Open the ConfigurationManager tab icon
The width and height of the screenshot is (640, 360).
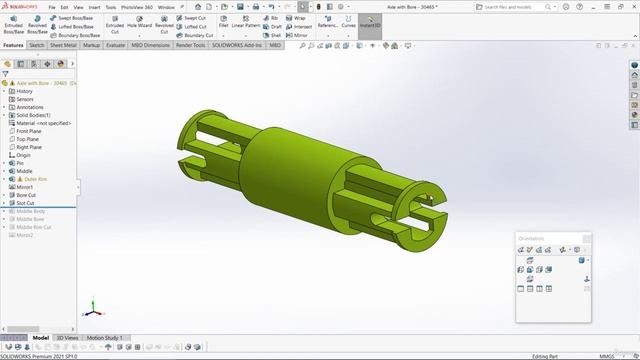pyautogui.click(x=34, y=64)
